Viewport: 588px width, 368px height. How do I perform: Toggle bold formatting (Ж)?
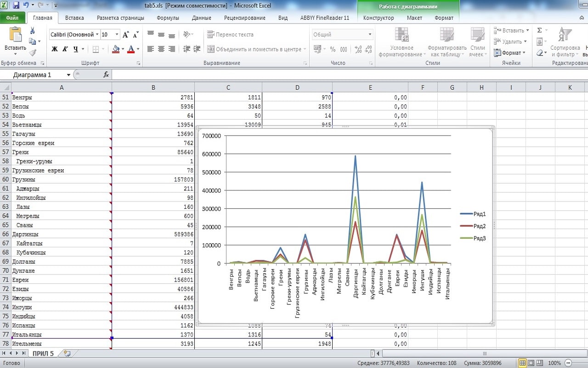(55, 49)
